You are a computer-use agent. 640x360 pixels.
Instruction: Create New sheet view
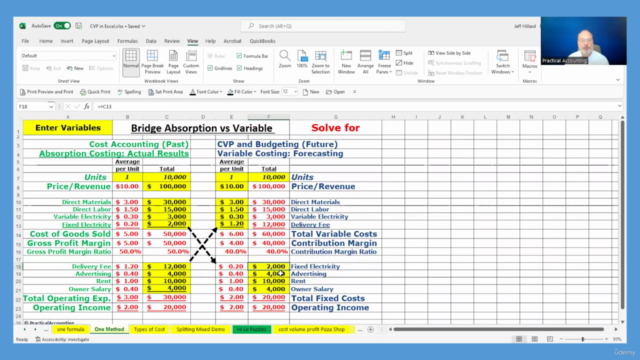tap(75, 68)
